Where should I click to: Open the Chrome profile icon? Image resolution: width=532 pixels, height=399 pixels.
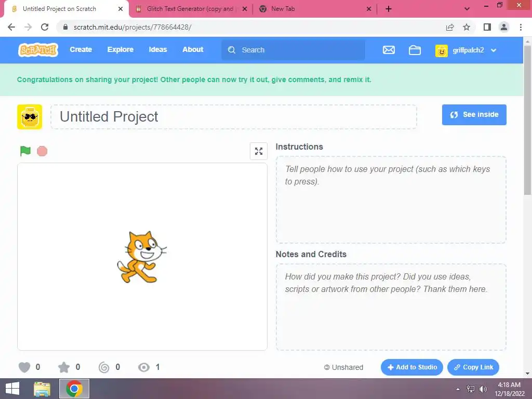504,27
